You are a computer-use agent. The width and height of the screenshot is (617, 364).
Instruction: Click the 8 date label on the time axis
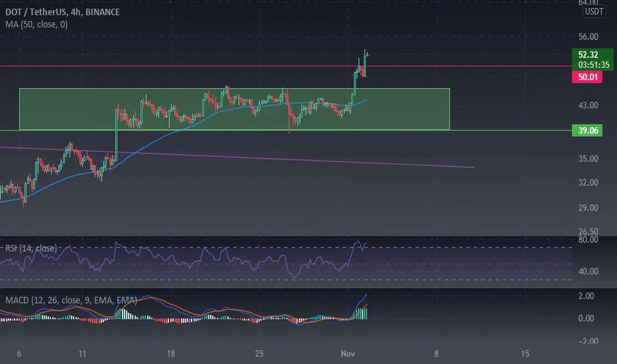tap(436, 354)
